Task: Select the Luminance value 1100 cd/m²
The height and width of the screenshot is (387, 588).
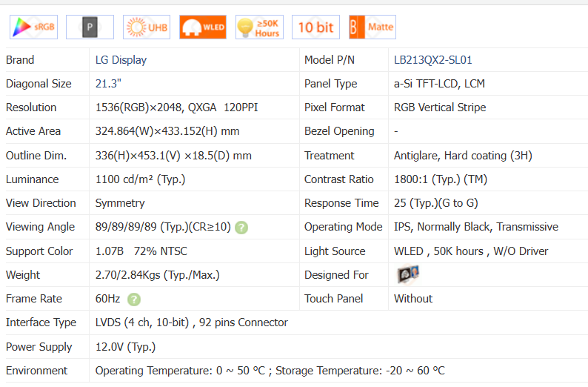Action: [x=140, y=179]
